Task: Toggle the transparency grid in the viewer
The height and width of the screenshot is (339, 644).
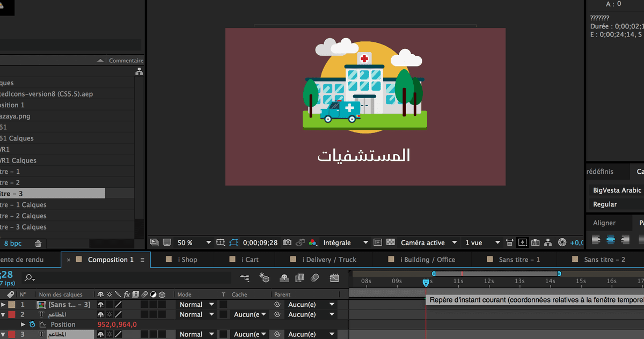Action: 391,243
